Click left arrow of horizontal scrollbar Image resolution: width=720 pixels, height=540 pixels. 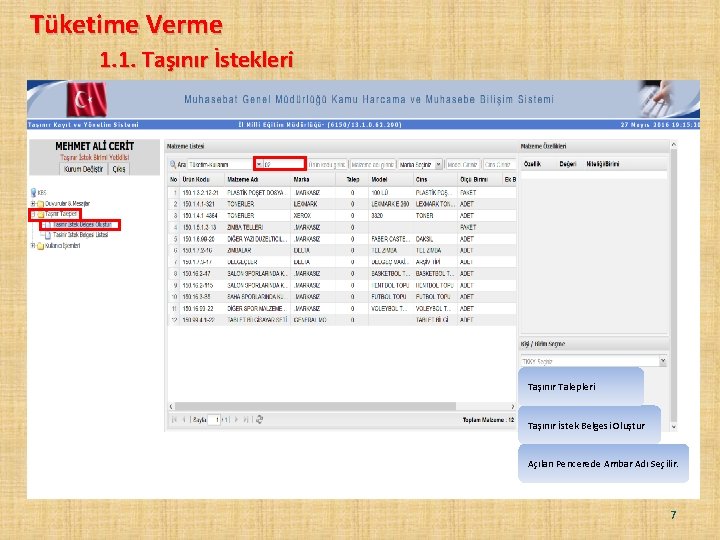[x=171, y=406]
